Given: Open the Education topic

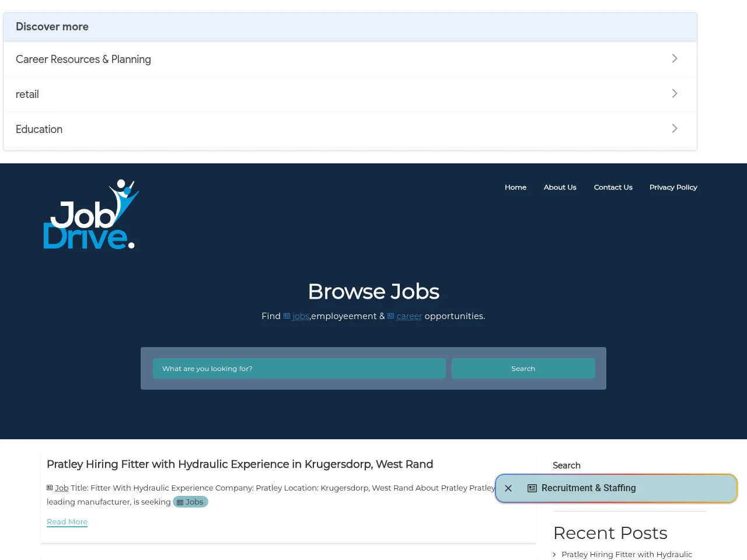Looking at the screenshot, I should (x=350, y=129).
